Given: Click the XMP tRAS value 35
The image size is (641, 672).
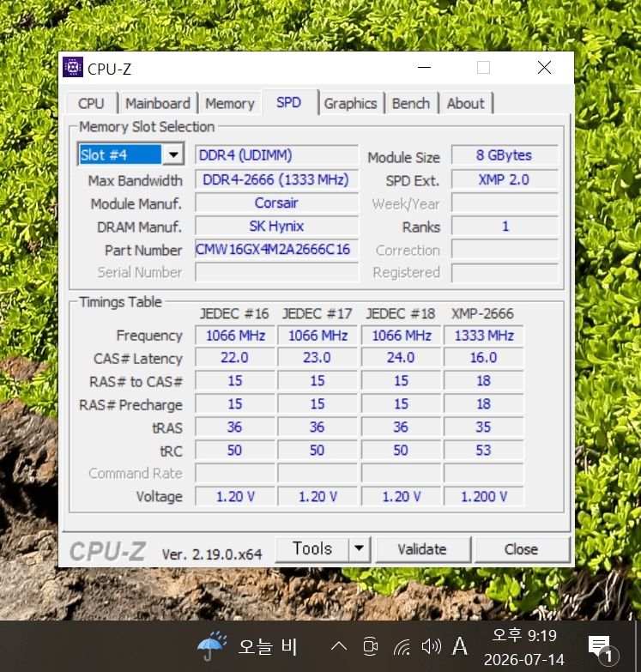Looking at the screenshot, I should tap(484, 427).
